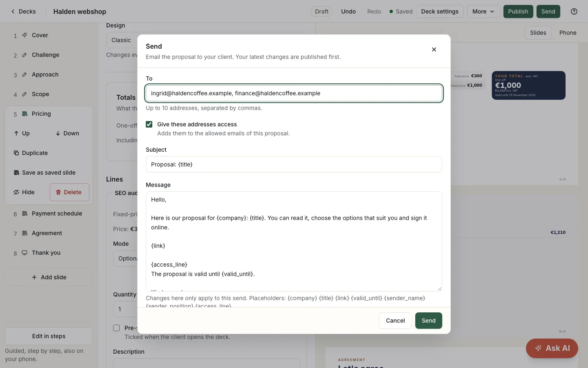588x368 pixels.
Task: Hide the Pricing slide
Action: pyautogui.click(x=24, y=192)
